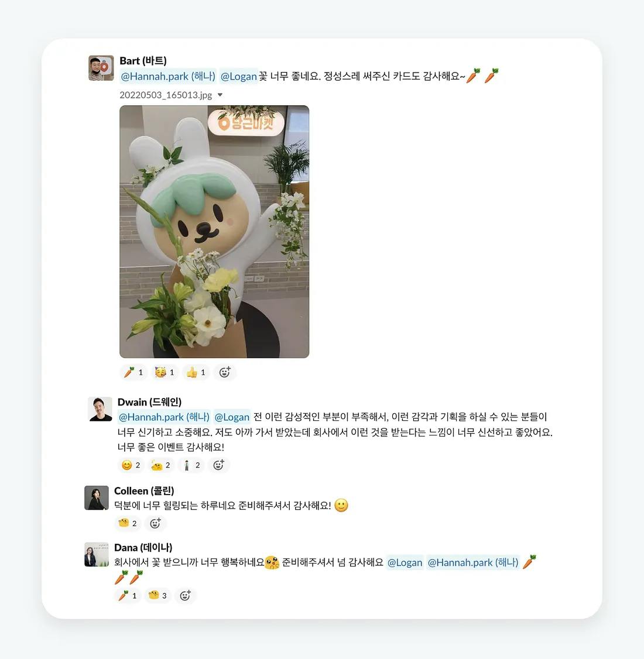The width and height of the screenshot is (644, 659).
Task: Open Colleen's profile avatar
Action: (97, 497)
